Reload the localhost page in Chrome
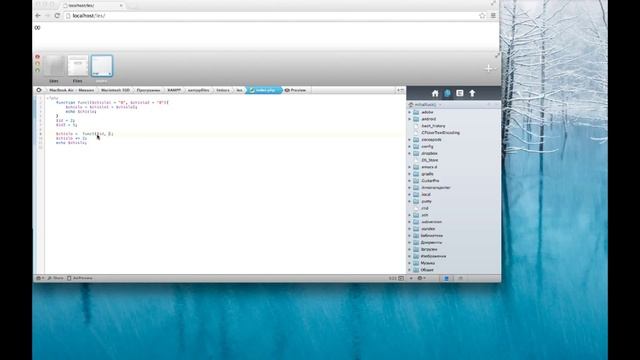Image resolution: width=640 pixels, height=360 pixels. (57, 16)
